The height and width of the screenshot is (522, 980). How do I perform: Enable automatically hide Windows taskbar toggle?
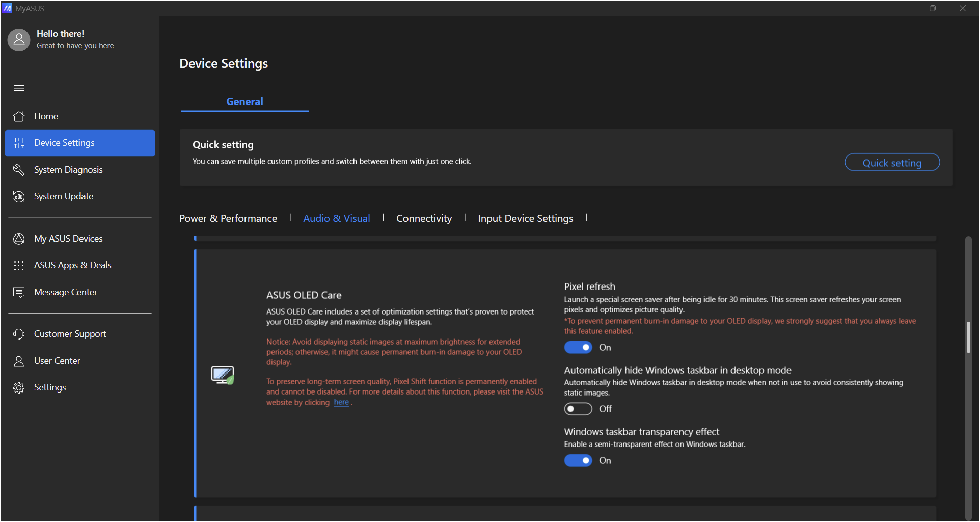pyautogui.click(x=578, y=409)
